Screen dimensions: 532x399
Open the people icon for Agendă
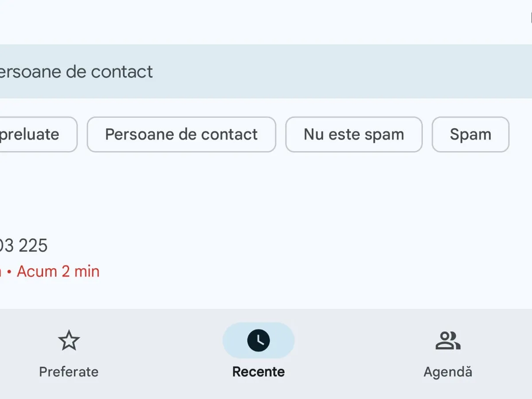[x=448, y=340]
